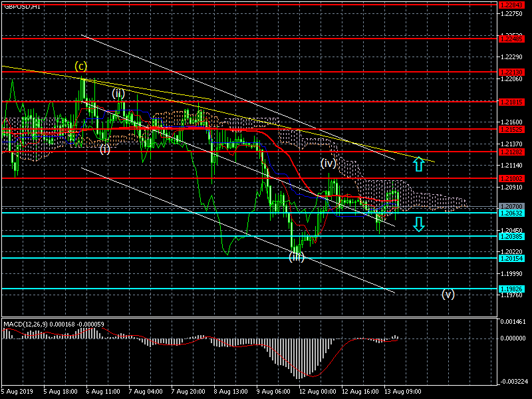Screen dimensions: 532x399
Task: Click the MACD 0.000000 zero level label
Action: [514, 338]
